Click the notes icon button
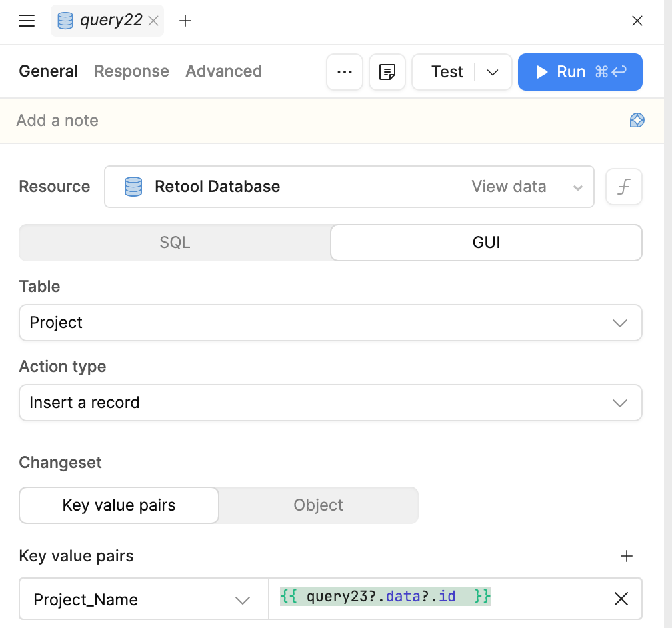 pyautogui.click(x=387, y=72)
